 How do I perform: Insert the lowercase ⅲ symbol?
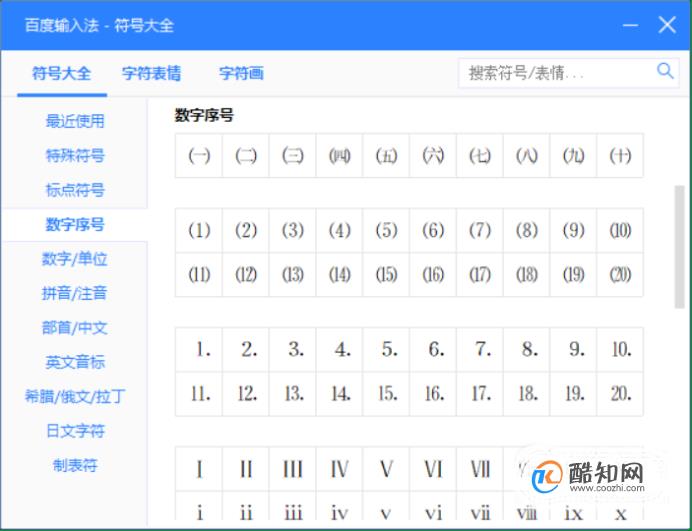click(x=293, y=506)
